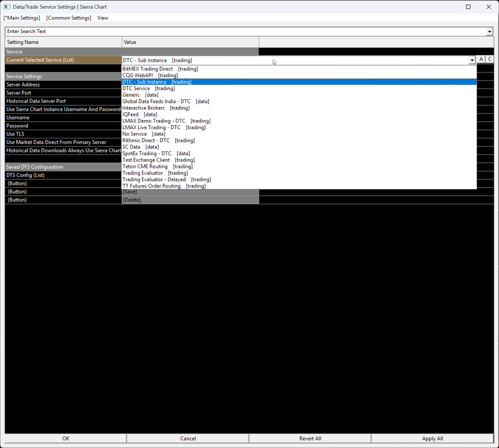This screenshot has height=448, width=499.
Task: Select the Password setting row
Action: tap(63, 126)
